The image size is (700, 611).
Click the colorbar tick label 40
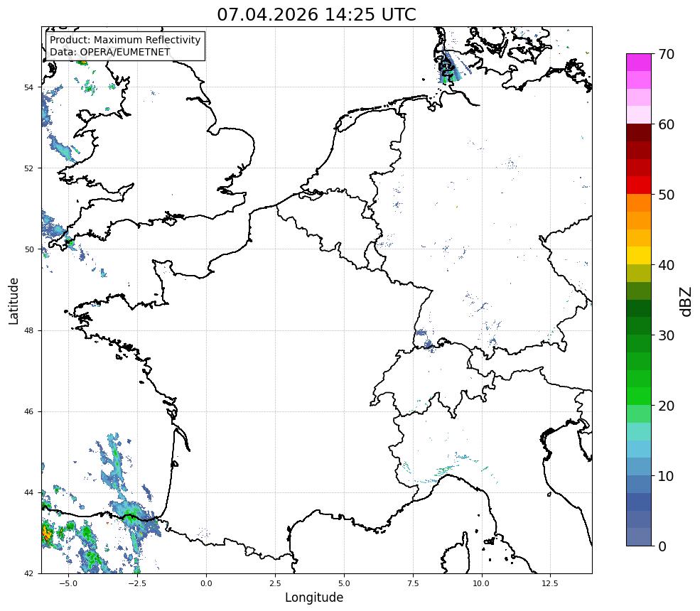666,265
